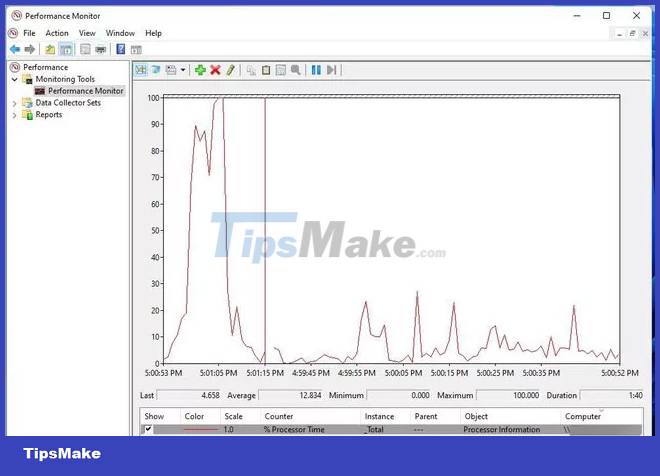
Task: Select Reports in the tree
Action: pyautogui.click(x=48, y=114)
